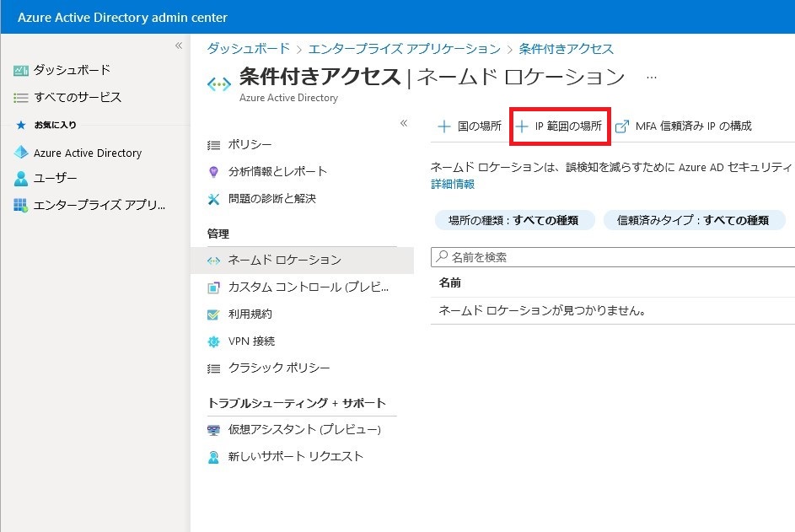The image size is (795, 532).
Task: Click the Virtual Assistant icon
Action: 213,431
